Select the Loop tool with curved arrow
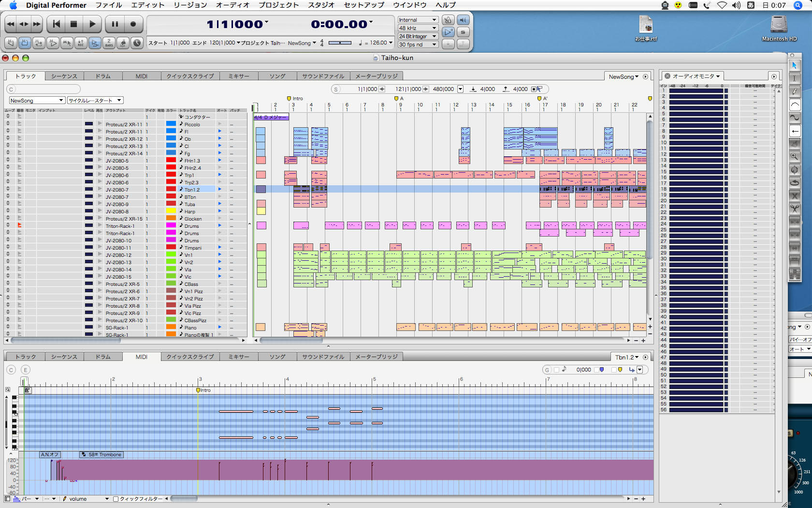Image resolution: width=812 pixels, height=508 pixels. point(794,183)
